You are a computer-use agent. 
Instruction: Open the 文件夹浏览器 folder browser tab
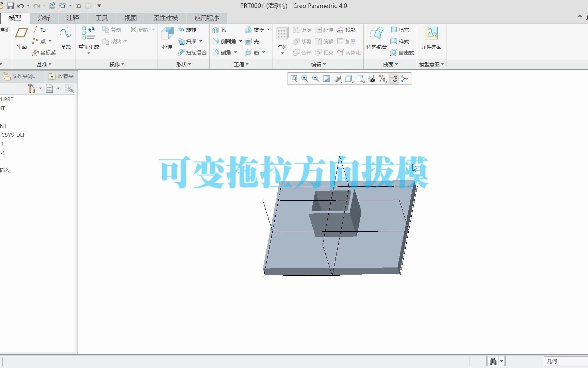pos(22,76)
